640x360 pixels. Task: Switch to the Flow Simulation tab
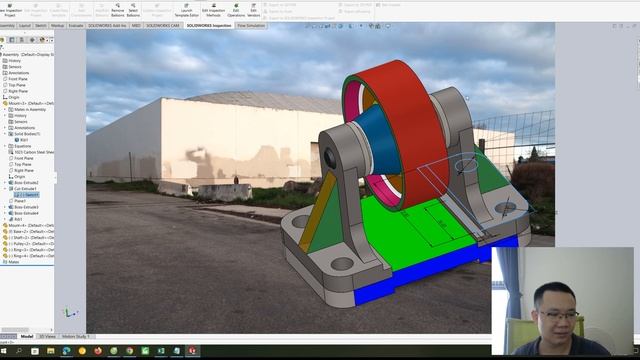[251, 26]
